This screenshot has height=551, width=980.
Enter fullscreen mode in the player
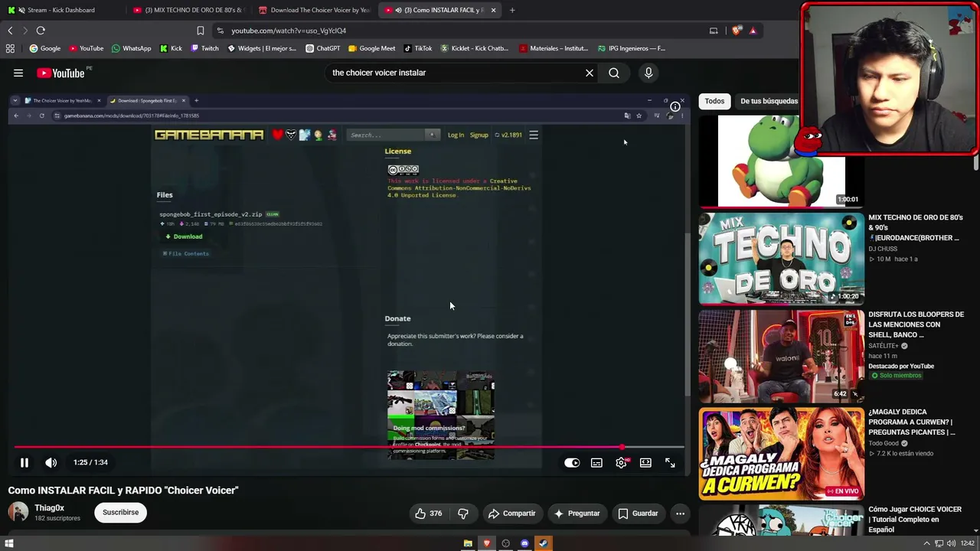670,462
